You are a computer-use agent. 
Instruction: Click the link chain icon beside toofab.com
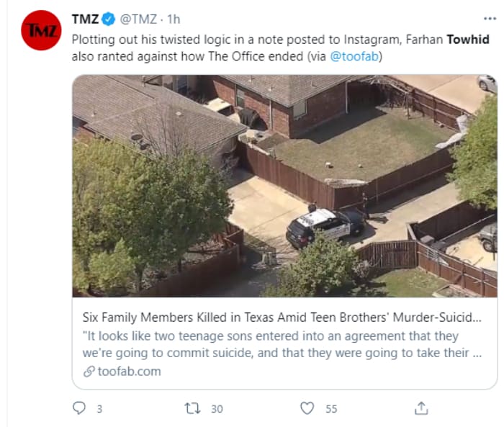[x=89, y=372]
